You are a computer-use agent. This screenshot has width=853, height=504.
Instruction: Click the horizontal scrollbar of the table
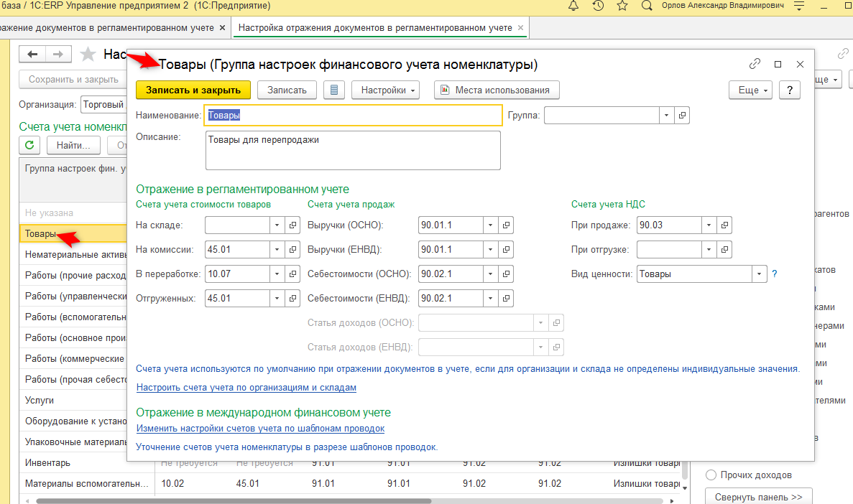click(234, 500)
